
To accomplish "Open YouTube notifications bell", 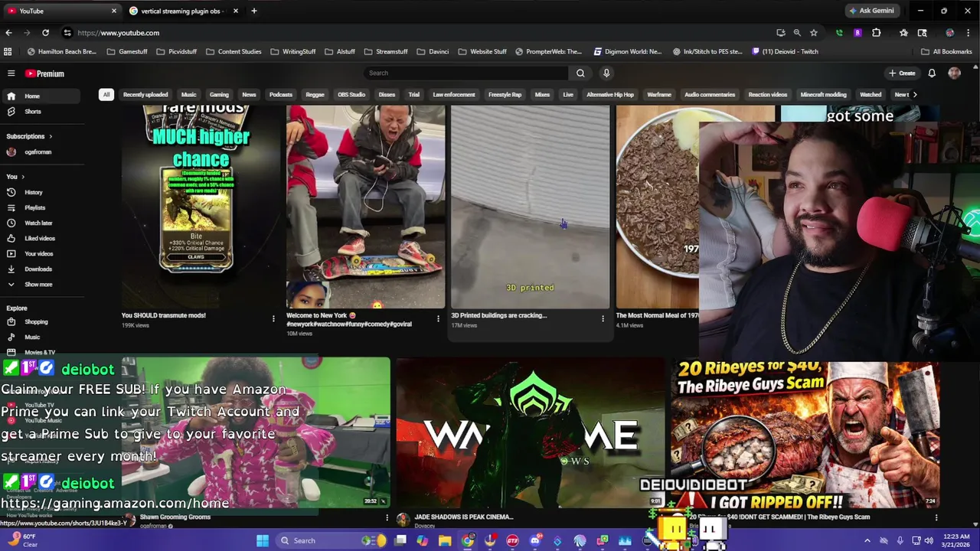I will click(932, 73).
